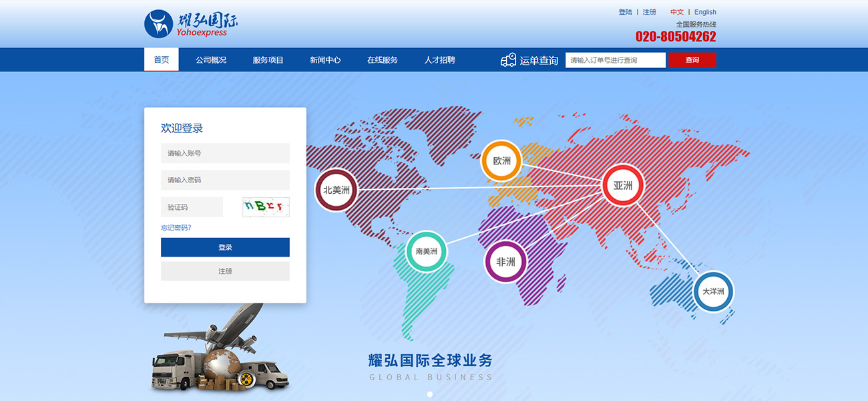868x401 pixels.
Task: Select the 非洲 continent marker
Action: coord(505,262)
